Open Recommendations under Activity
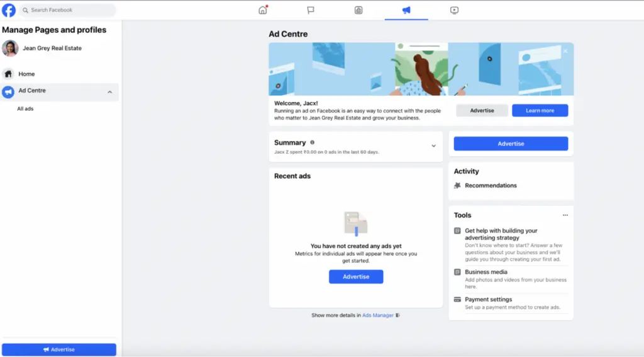644x357 pixels. [491, 186]
